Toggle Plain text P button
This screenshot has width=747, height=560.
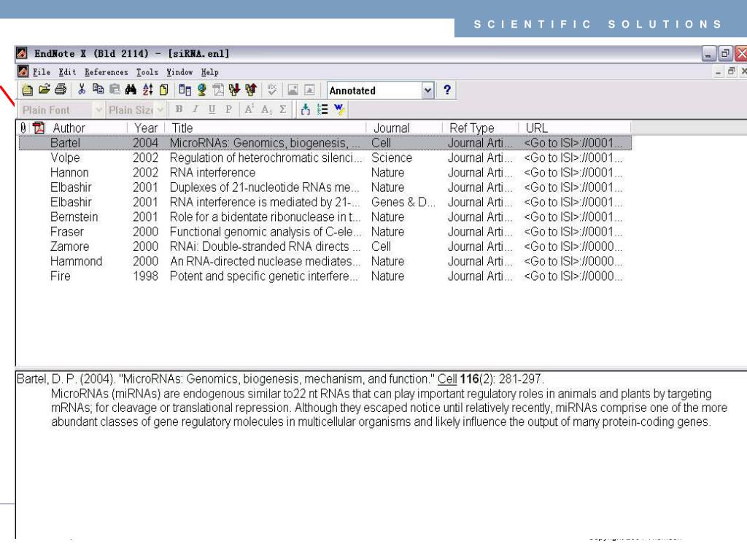tap(228, 109)
